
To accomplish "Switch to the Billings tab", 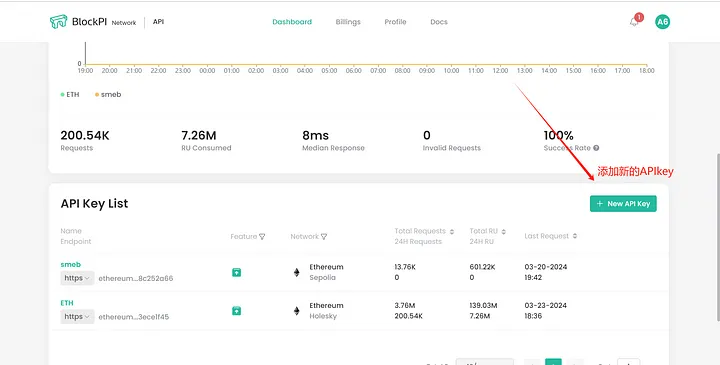I will point(348,22).
